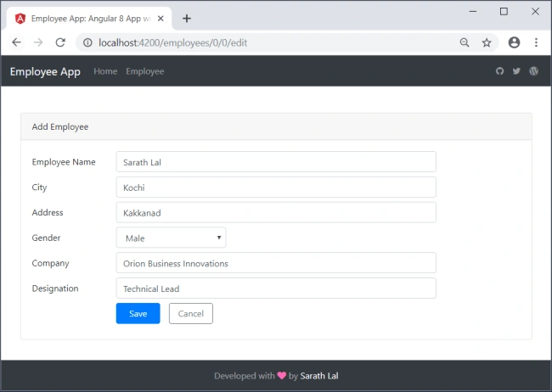Click the GitHub icon in navbar

tap(499, 71)
